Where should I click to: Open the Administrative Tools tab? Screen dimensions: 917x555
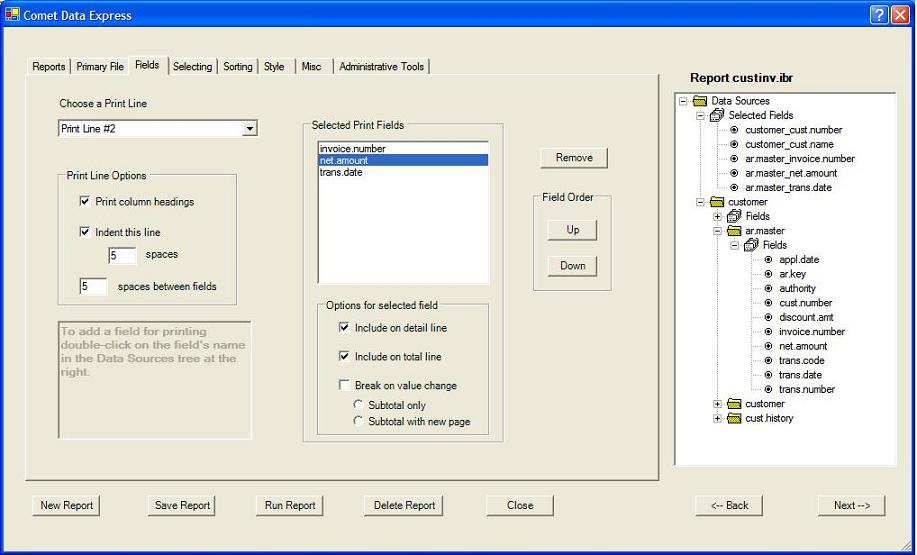pos(381,67)
